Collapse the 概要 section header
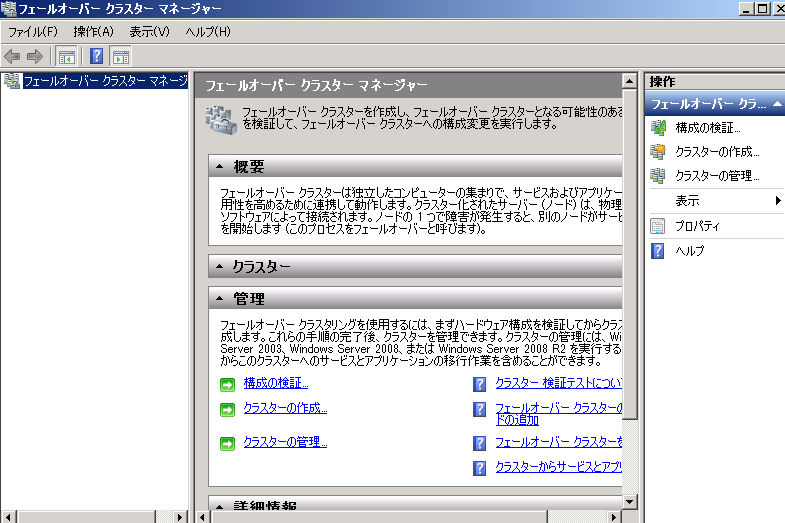785x523 pixels. point(219,167)
